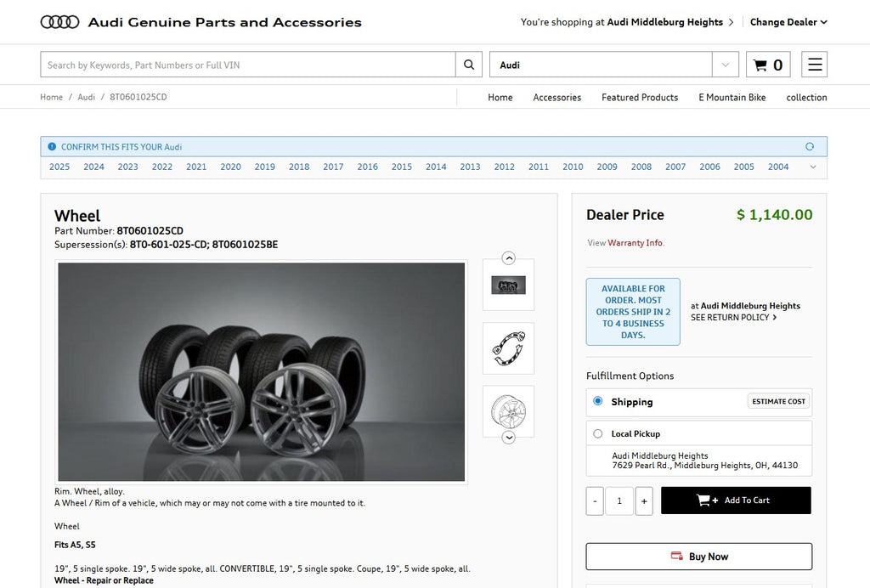Select the brake parts diagram thumbnail
Screen dimensions: 870x588
tap(508, 348)
